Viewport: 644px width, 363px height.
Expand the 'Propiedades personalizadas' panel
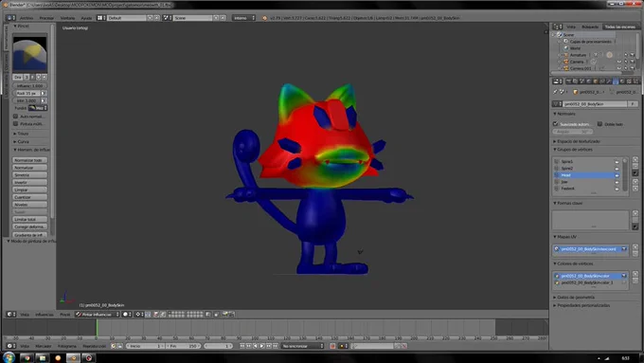click(581, 305)
